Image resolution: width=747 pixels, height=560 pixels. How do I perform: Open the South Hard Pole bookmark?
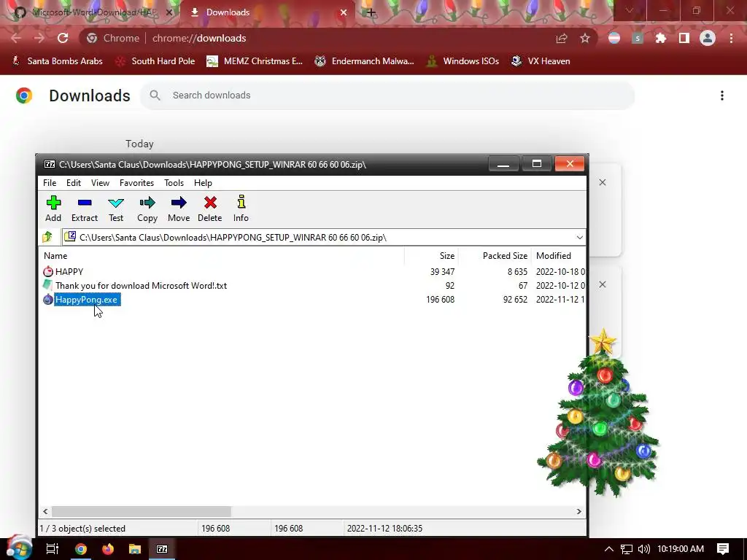click(x=155, y=61)
